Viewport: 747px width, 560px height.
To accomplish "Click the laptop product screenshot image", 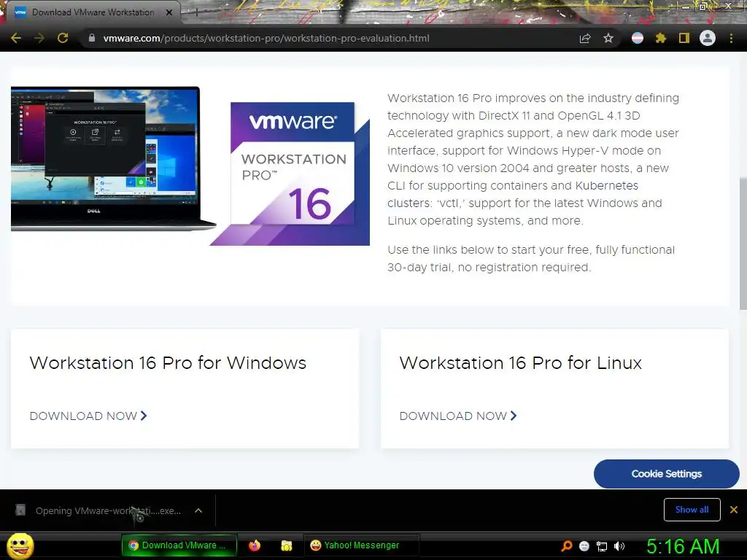I will pyautogui.click(x=113, y=158).
